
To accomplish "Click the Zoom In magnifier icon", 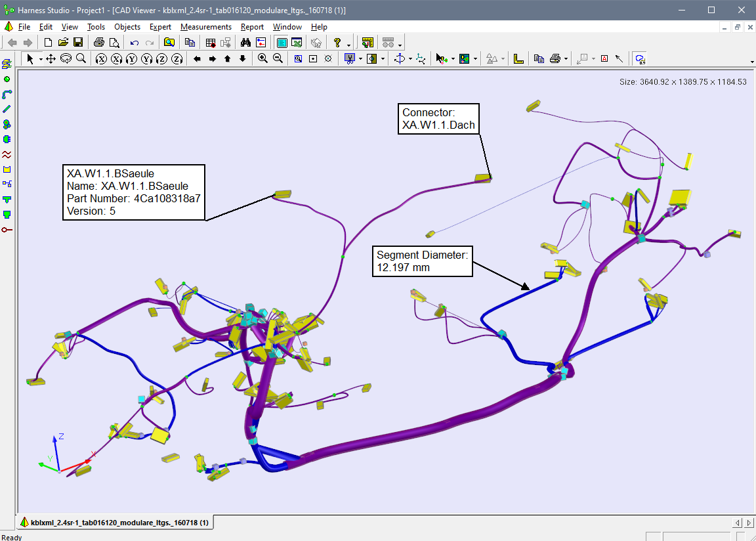I will click(262, 58).
